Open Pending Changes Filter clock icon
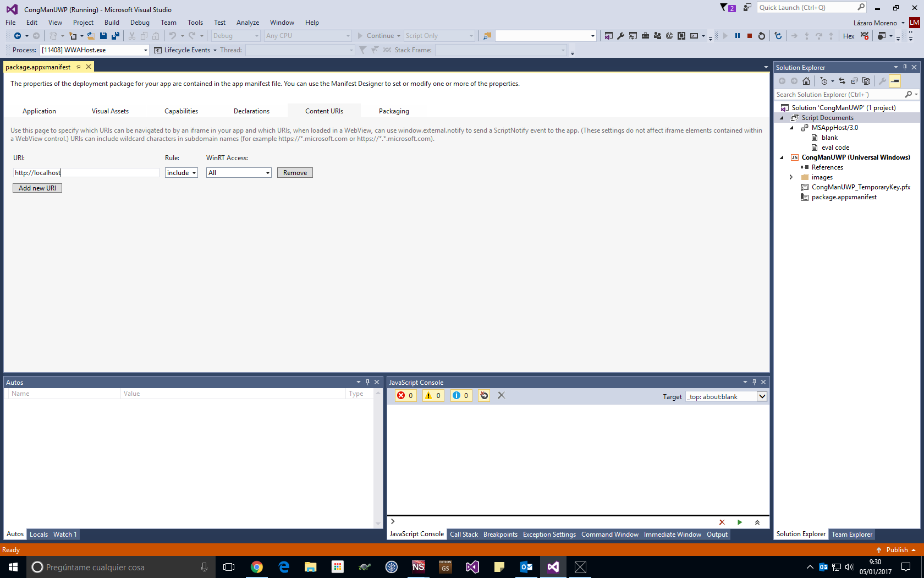The width and height of the screenshot is (924, 578). click(824, 81)
